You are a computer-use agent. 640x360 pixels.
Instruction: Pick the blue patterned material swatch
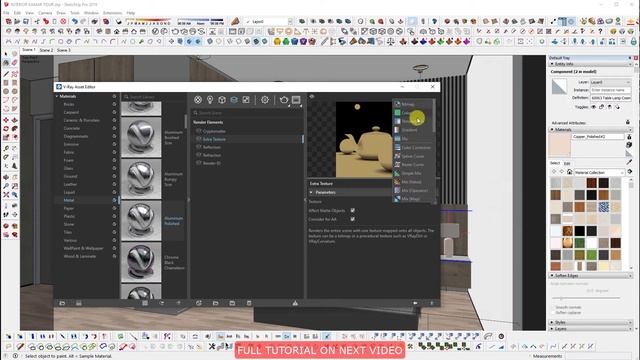pyautogui.click(x=603, y=207)
